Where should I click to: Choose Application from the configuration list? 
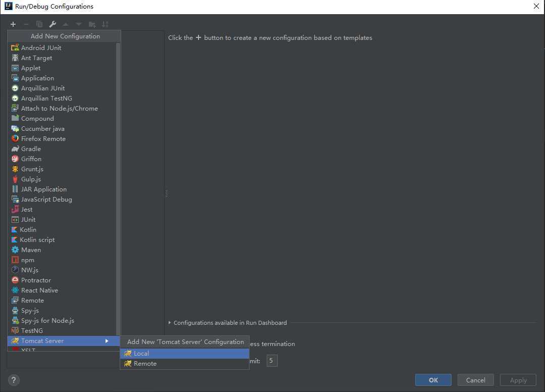pyautogui.click(x=62, y=78)
